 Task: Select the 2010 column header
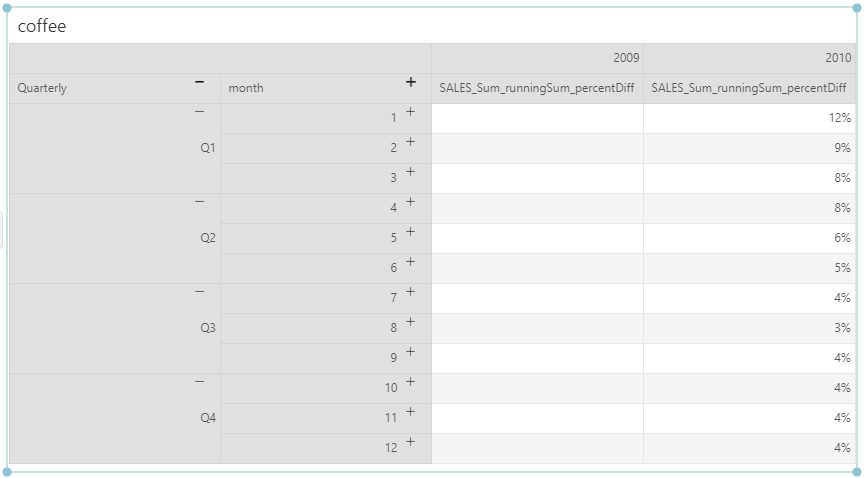point(838,58)
